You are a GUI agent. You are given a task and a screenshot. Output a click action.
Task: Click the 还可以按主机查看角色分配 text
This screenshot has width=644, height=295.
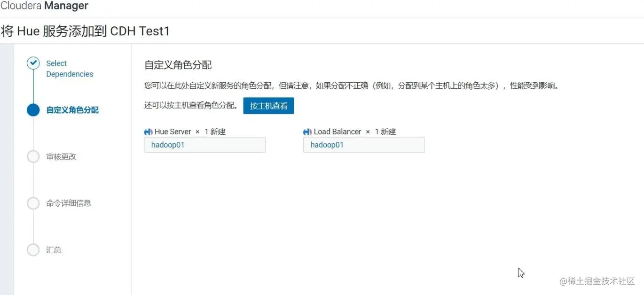tap(191, 106)
